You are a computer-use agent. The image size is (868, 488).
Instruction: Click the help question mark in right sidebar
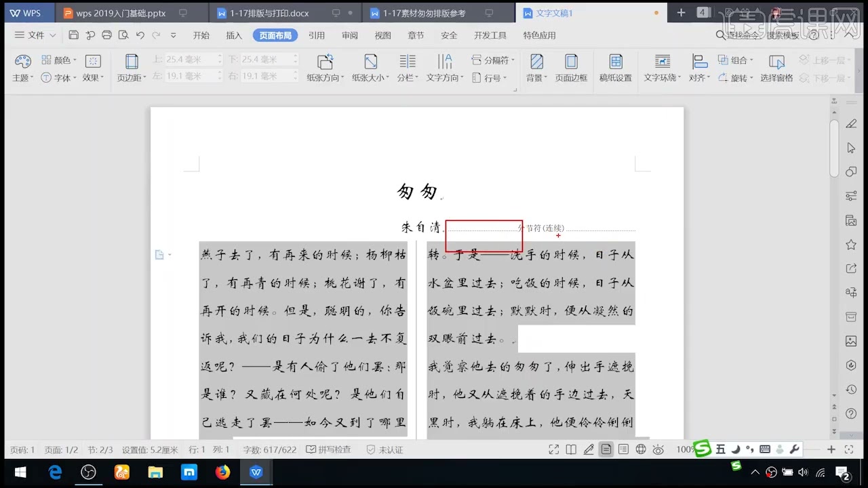coord(851,413)
